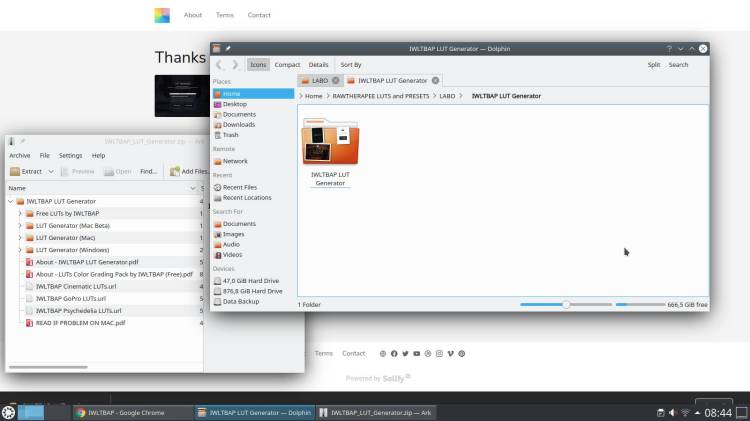Open Archive menu in Ark

[x=20, y=155]
